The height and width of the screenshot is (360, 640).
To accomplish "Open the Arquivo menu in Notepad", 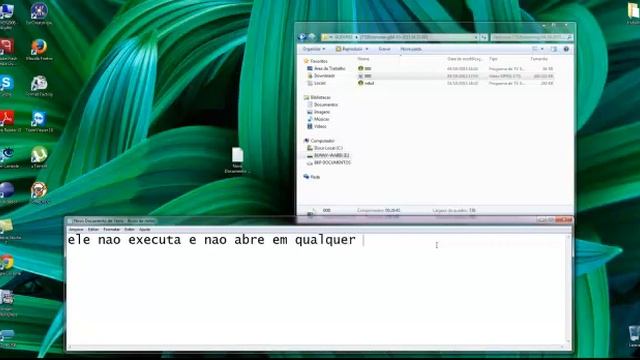I will (x=76, y=230).
